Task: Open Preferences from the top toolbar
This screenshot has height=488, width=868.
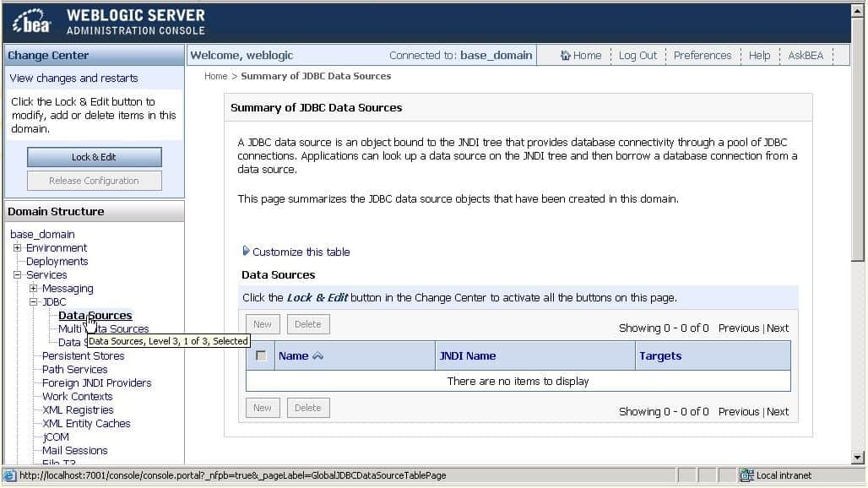Action: [703, 56]
